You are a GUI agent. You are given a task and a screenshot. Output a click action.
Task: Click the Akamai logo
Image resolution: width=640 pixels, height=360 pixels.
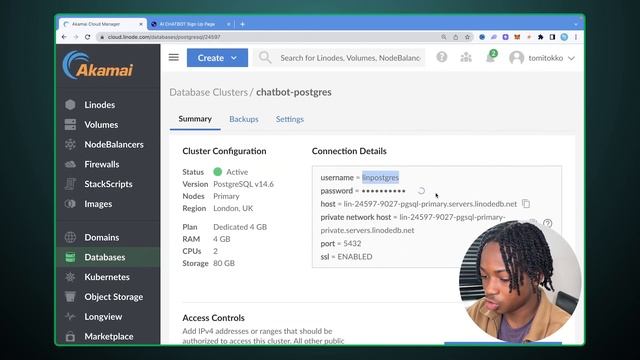98,65
